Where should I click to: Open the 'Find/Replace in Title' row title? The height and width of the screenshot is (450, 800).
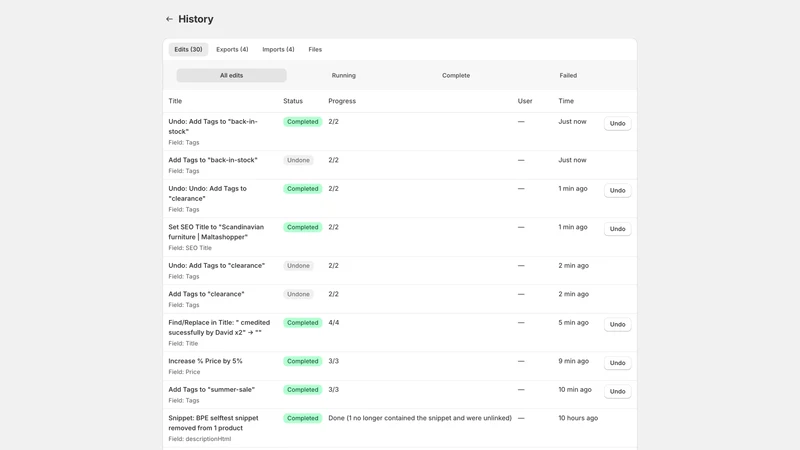[x=219, y=328]
